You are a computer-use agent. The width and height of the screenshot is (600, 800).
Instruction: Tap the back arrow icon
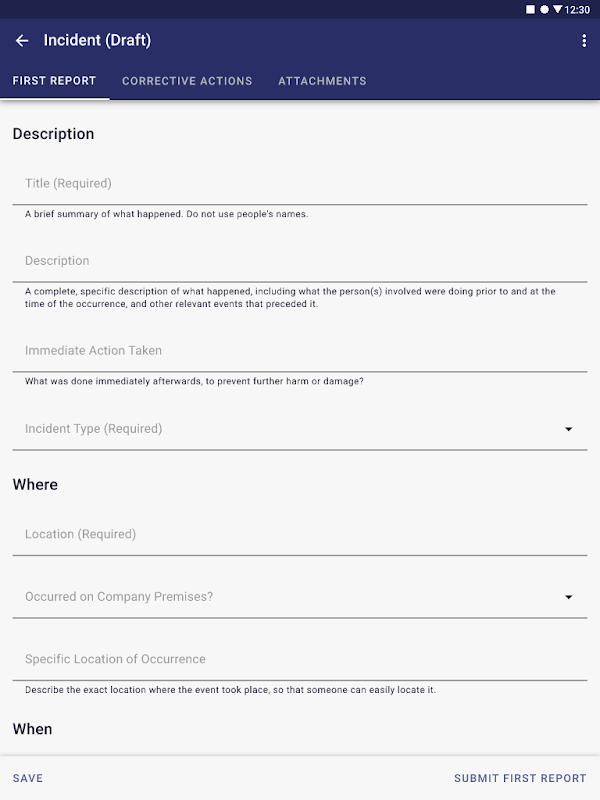22,41
